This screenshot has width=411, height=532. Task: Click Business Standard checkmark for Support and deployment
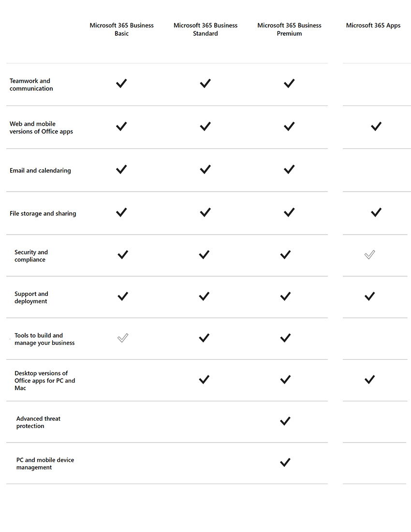[204, 296]
